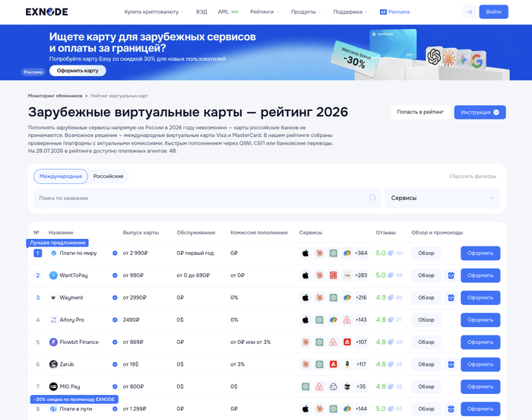Expand Купить криптовалюту menu
This screenshot has height=420, width=532.
point(154,12)
